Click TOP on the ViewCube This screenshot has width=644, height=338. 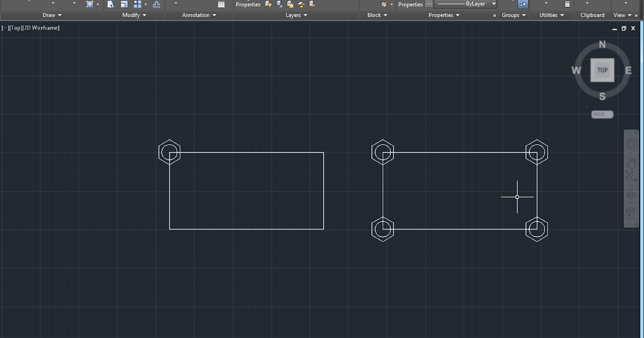pos(602,70)
